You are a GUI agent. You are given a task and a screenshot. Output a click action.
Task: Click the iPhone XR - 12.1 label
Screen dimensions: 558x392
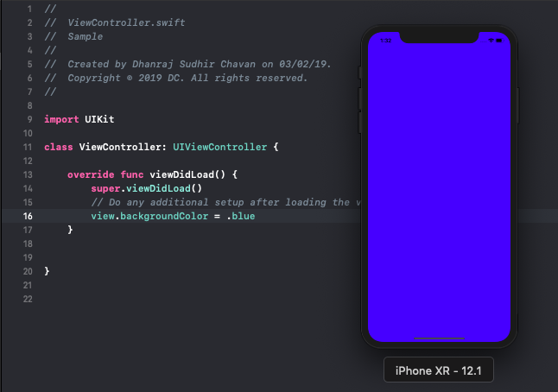pyautogui.click(x=439, y=370)
